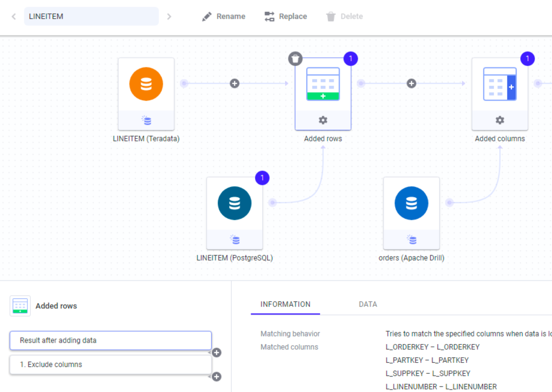This screenshot has height=392, width=552.
Task: Click the LINEITEM (PostgreSQL) database icon
Action: click(234, 203)
